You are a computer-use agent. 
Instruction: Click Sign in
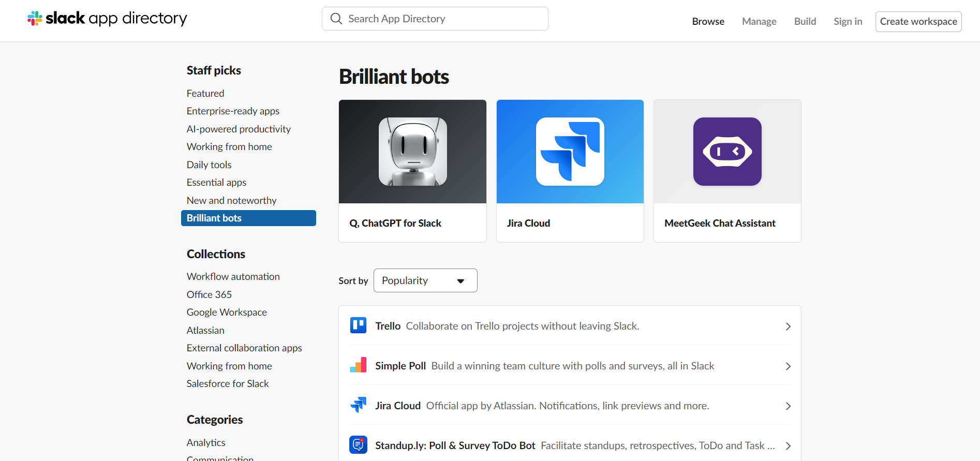(848, 21)
